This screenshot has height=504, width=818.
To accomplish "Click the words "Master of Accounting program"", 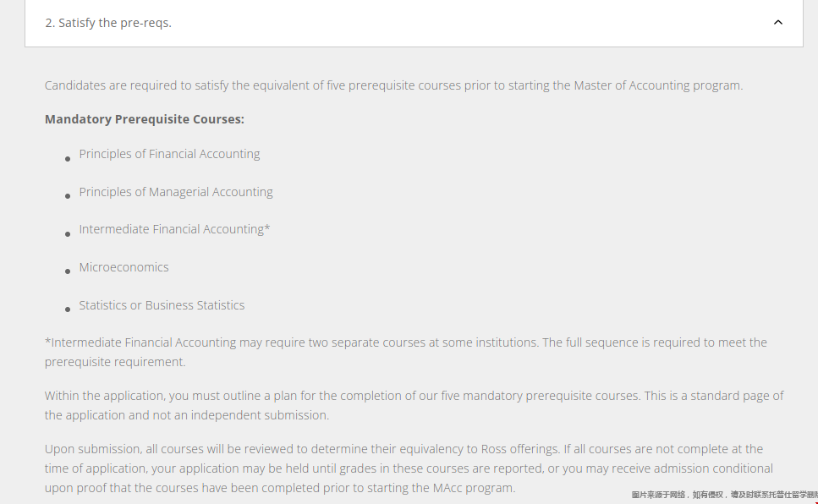I will click(x=657, y=85).
